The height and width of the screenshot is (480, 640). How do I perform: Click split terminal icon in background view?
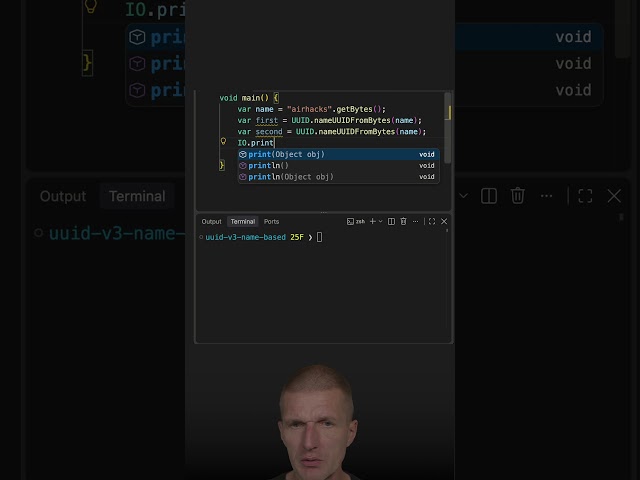489,196
